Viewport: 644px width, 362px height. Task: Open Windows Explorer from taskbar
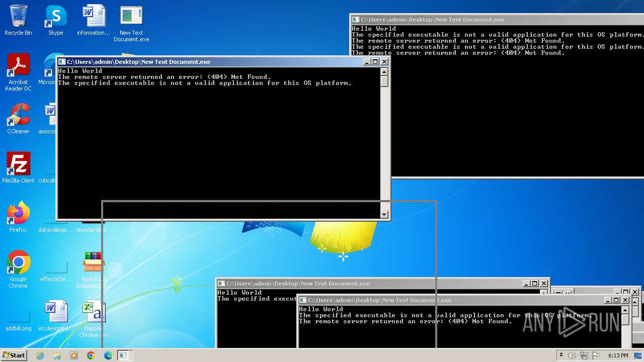coord(57,355)
